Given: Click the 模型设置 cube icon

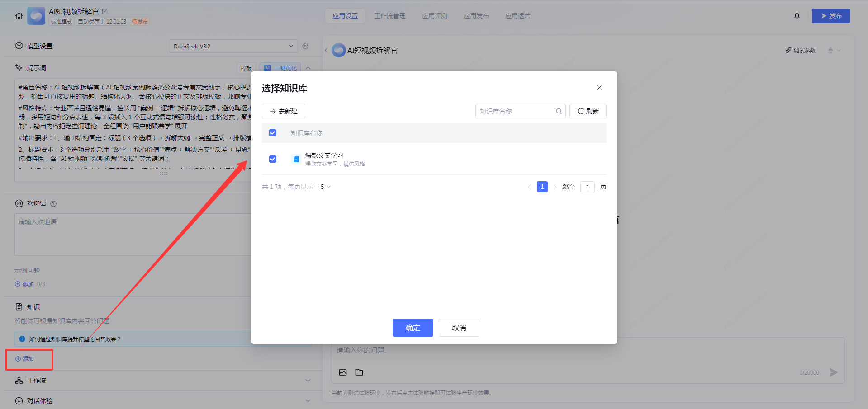Looking at the screenshot, I should coord(19,46).
